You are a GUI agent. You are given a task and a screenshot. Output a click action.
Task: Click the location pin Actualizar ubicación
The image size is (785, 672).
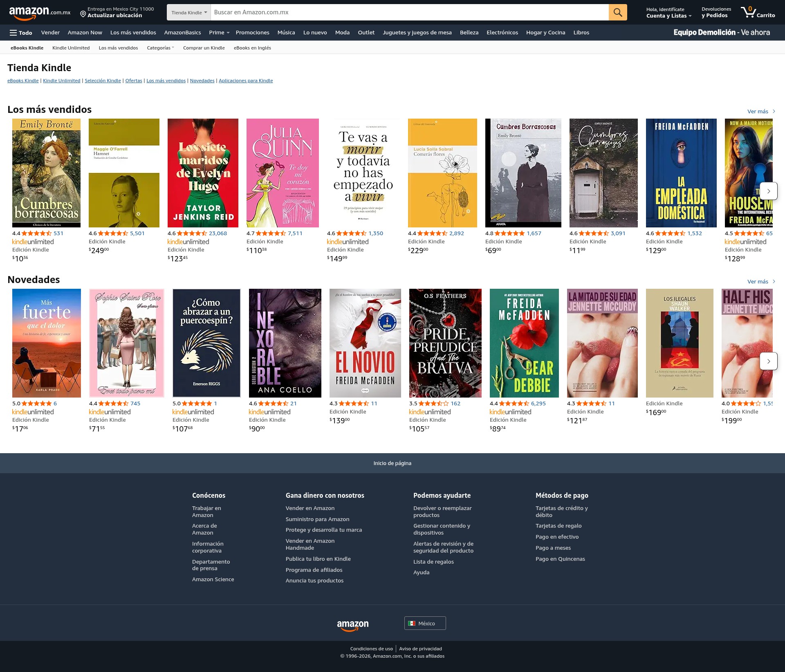(117, 12)
